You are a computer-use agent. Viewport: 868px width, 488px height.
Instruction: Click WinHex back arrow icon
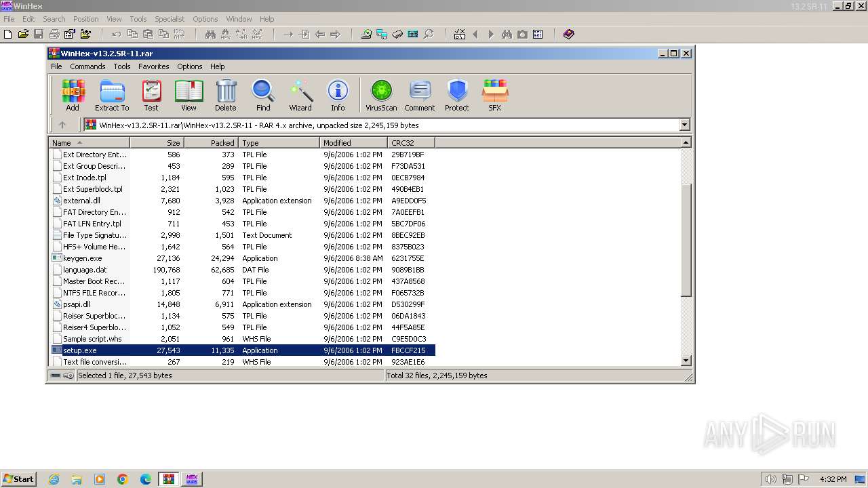319,34
